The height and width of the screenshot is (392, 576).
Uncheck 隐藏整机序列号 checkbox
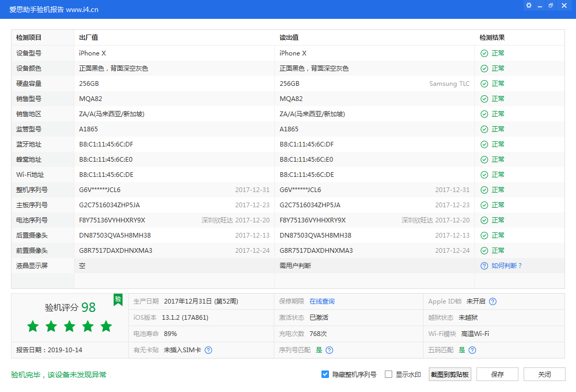325,374
